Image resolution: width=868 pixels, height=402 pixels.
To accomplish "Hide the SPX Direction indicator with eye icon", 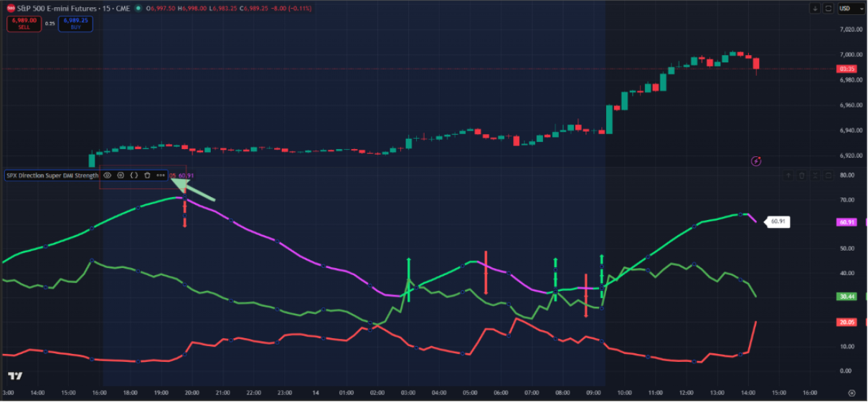I will pos(107,175).
